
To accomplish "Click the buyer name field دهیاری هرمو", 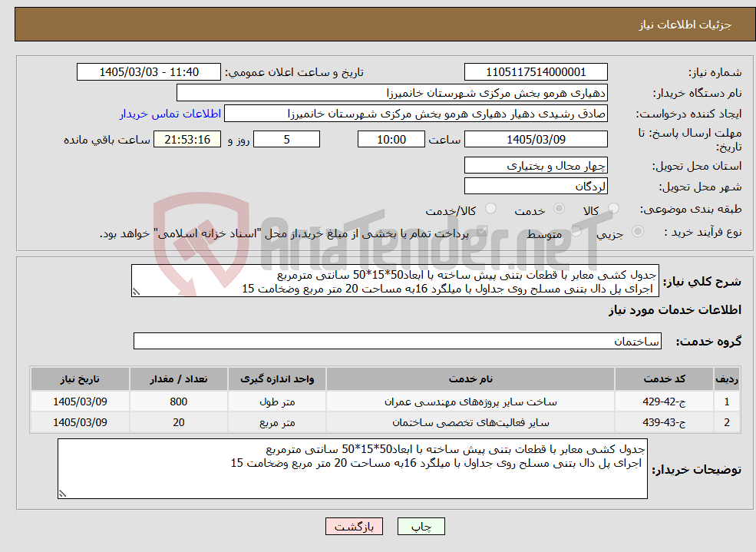I will coord(392,93).
